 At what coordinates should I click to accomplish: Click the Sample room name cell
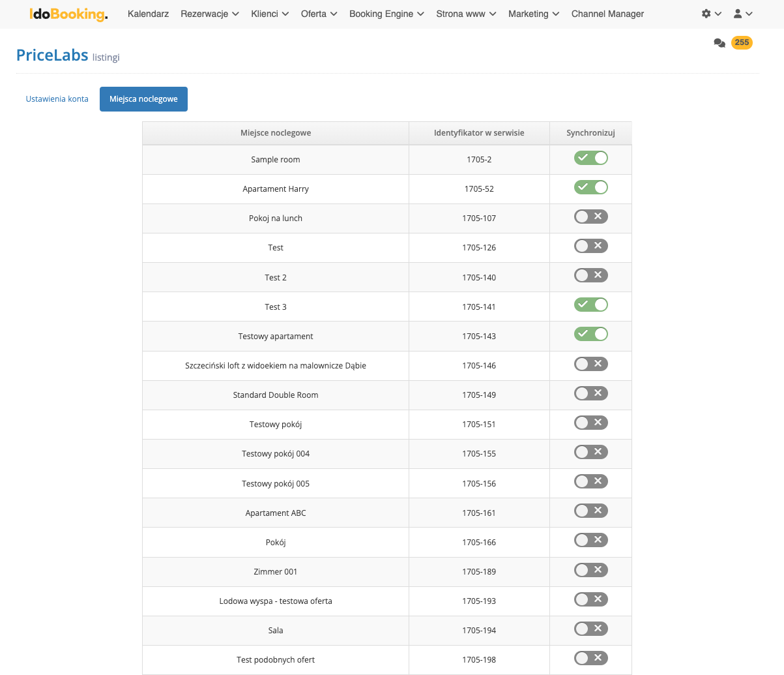(276, 160)
